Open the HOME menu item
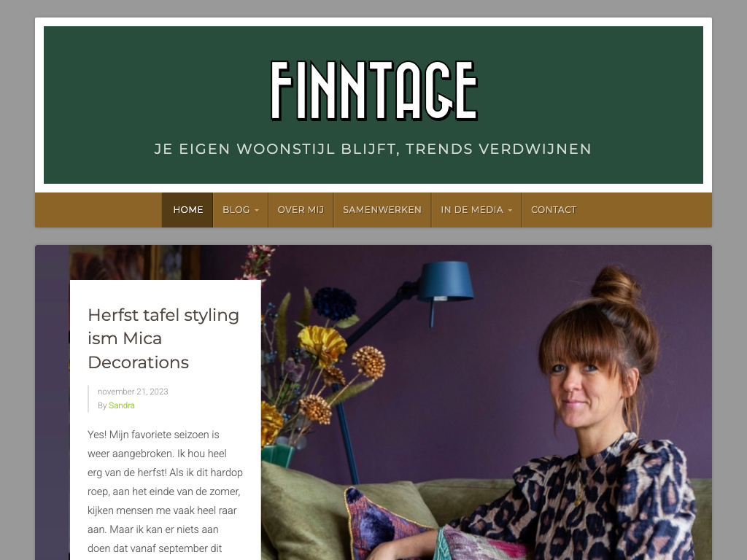 (187, 210)
